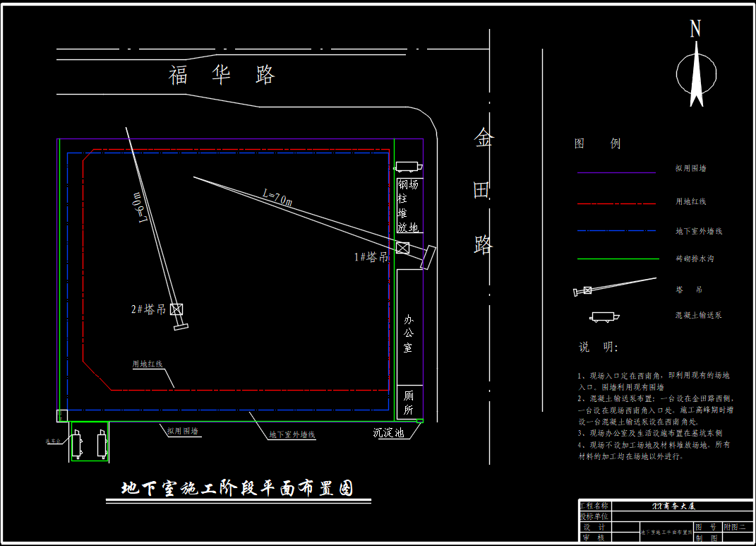Screen dimensions: 756x546
Task: Select the 混凝土输送泵 legend pump icon
Action: tap(604, 317)
